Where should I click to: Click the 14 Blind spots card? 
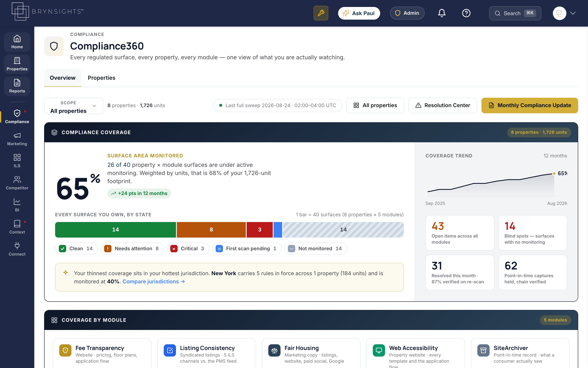(x=533, y=233)
